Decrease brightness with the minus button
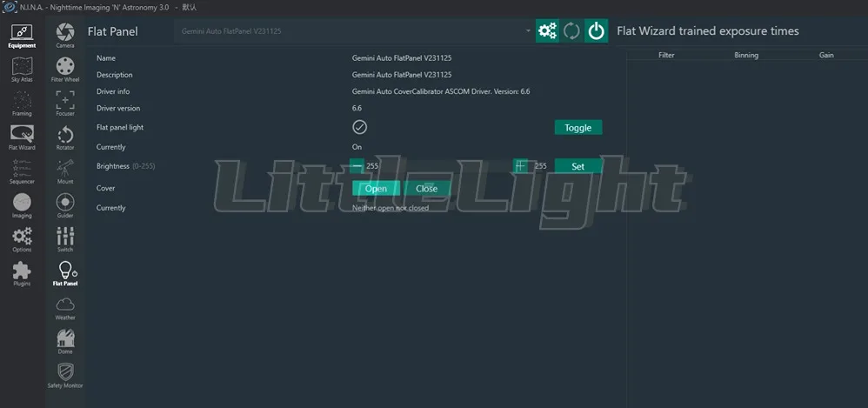868x408 pixels. (x=357, y=165)
